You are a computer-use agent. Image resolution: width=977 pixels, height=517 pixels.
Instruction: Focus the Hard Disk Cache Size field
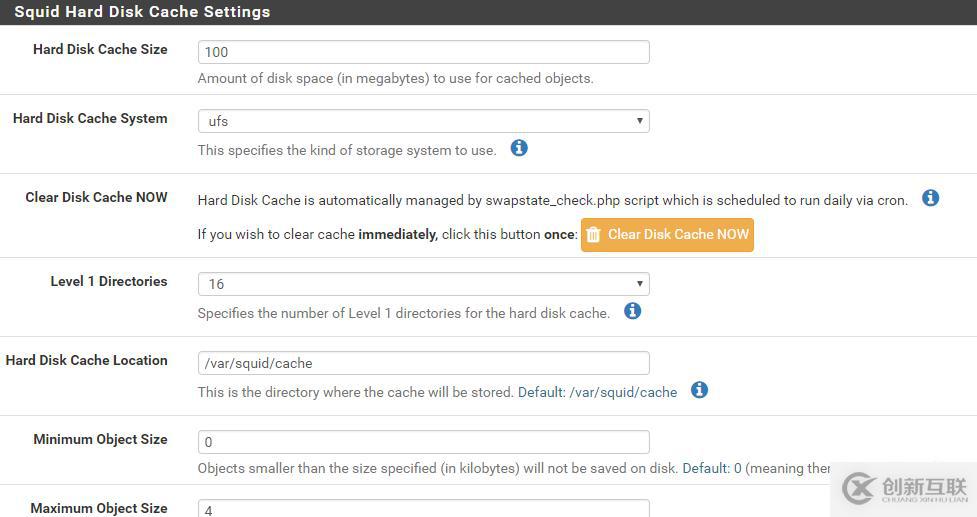[x=423, y=52]
